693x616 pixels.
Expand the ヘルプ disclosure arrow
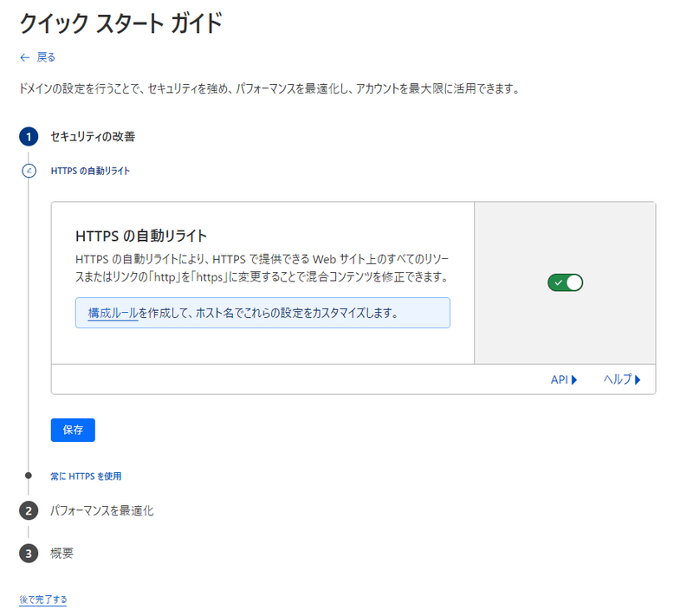pos(640,379)
